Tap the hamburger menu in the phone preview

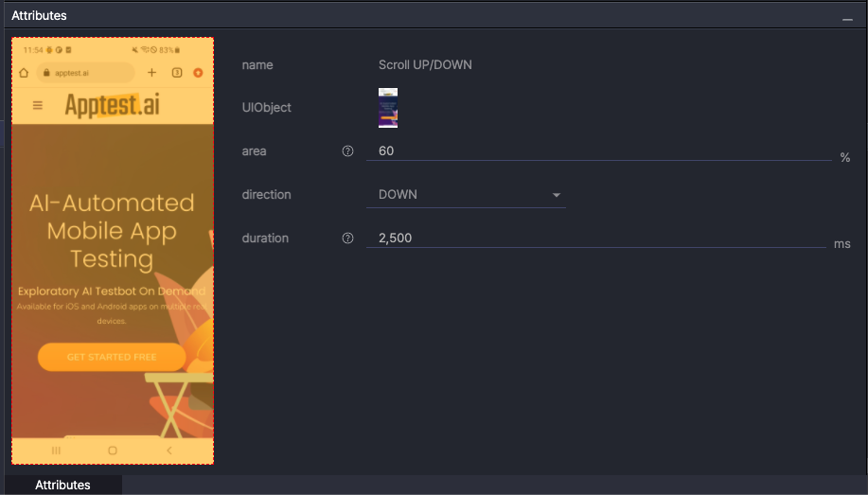[38, 105]
